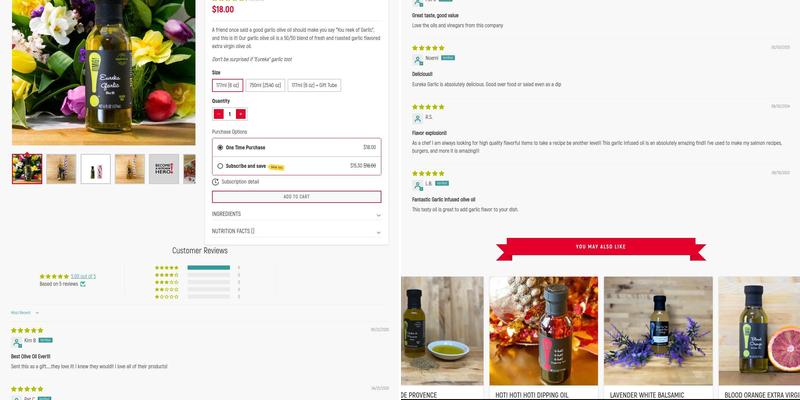Choose the 750ml size option
Viewport: 800px width, 400px height.
tap(265, 85)
